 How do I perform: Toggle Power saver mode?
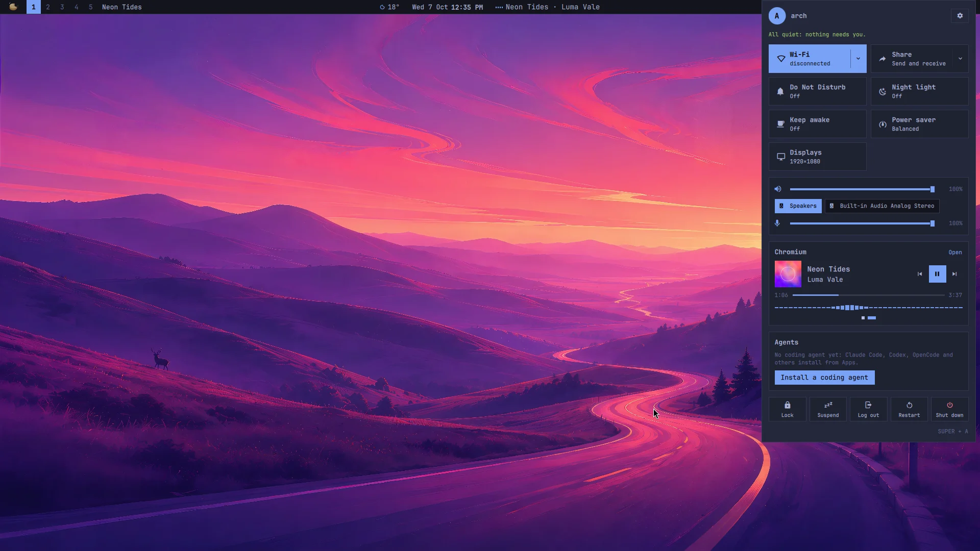click(919, 124)
